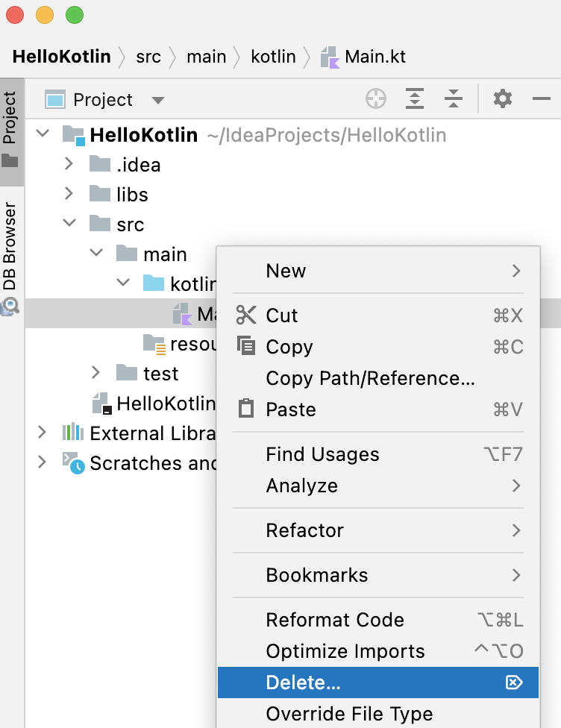Viewport: 561px width, 728px height.
Task: Click the blue kotlin source folder icon
Action: pos(154,283)
